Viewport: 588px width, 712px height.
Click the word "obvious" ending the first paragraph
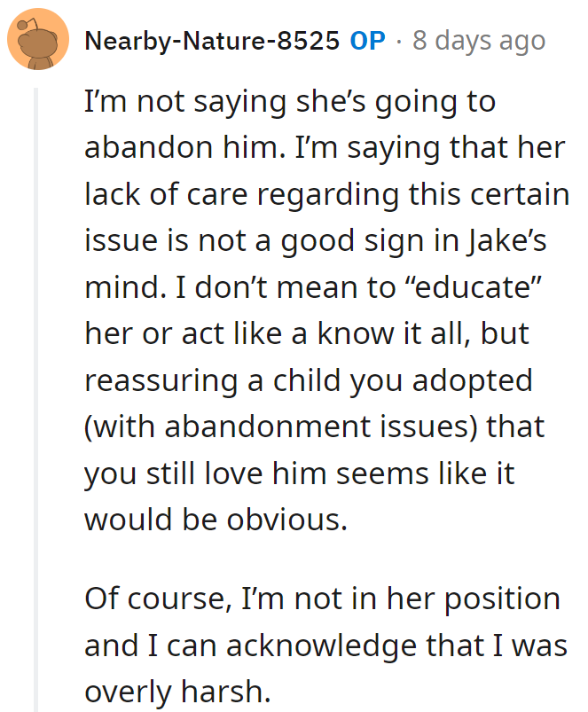point(296,519)
